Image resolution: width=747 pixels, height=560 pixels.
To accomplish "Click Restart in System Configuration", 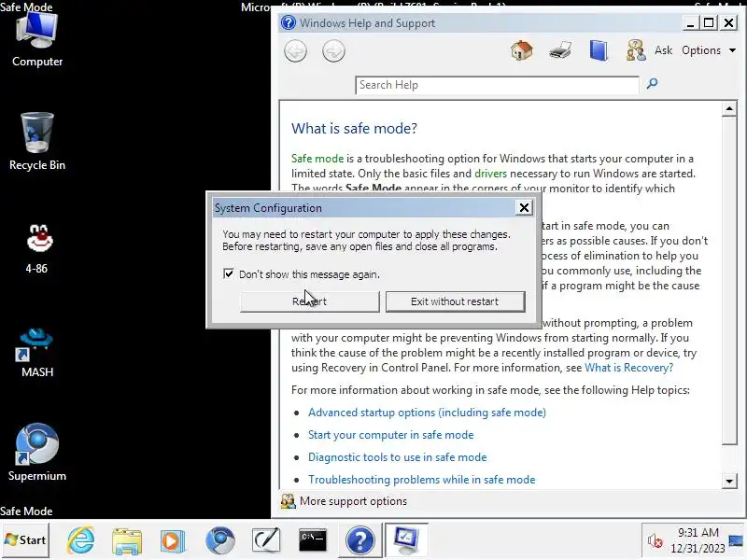I will pos(310,301).
